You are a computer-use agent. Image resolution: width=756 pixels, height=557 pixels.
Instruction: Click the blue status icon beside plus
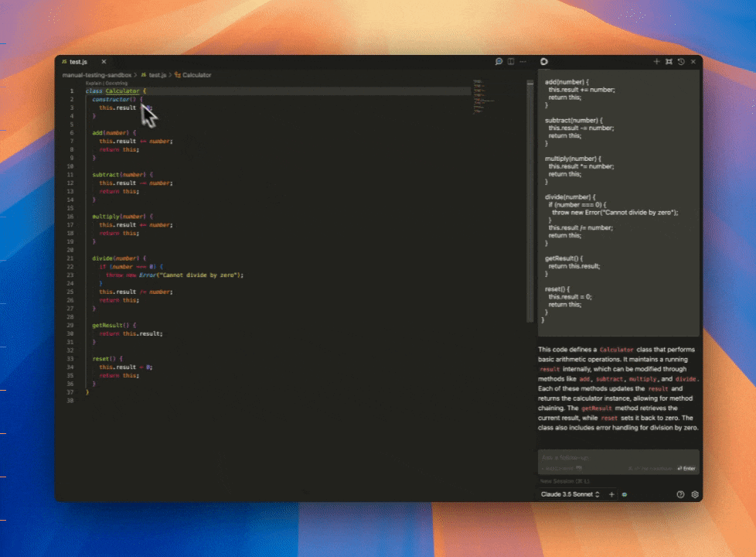pyautogui.click(x=624, y=494)
